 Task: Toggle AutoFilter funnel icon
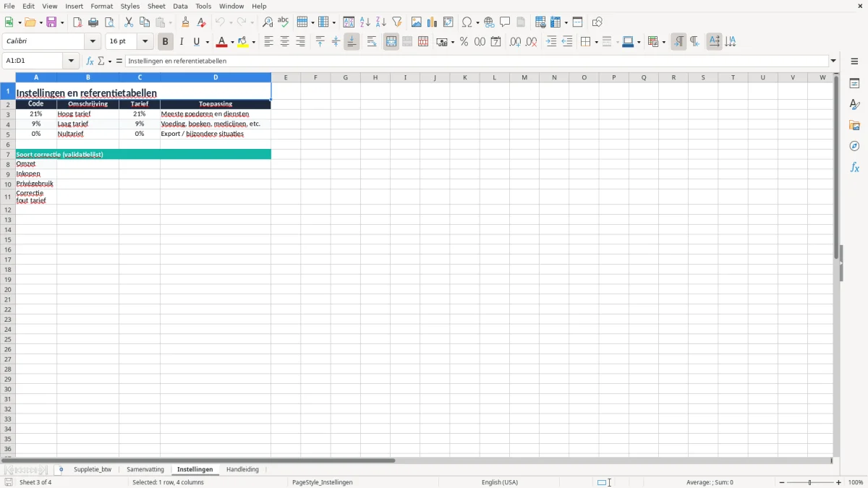pyautogui.click(x=397, y=22)
